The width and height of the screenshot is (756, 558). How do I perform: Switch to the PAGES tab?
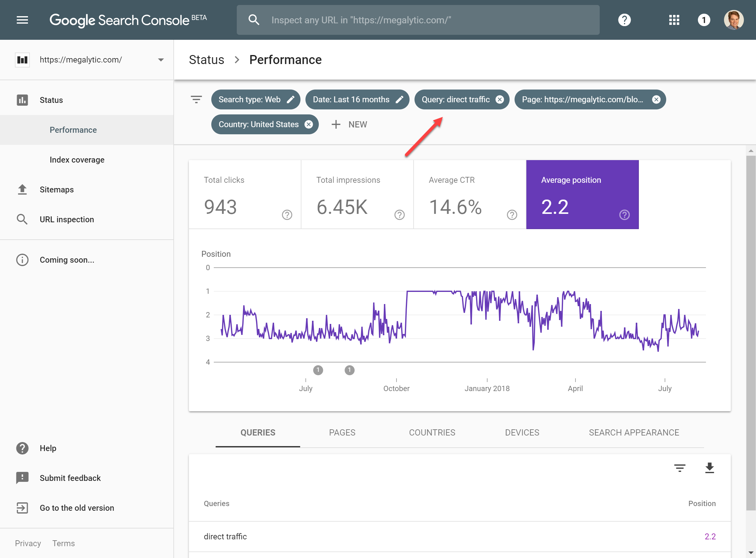[x=342, y=433]
